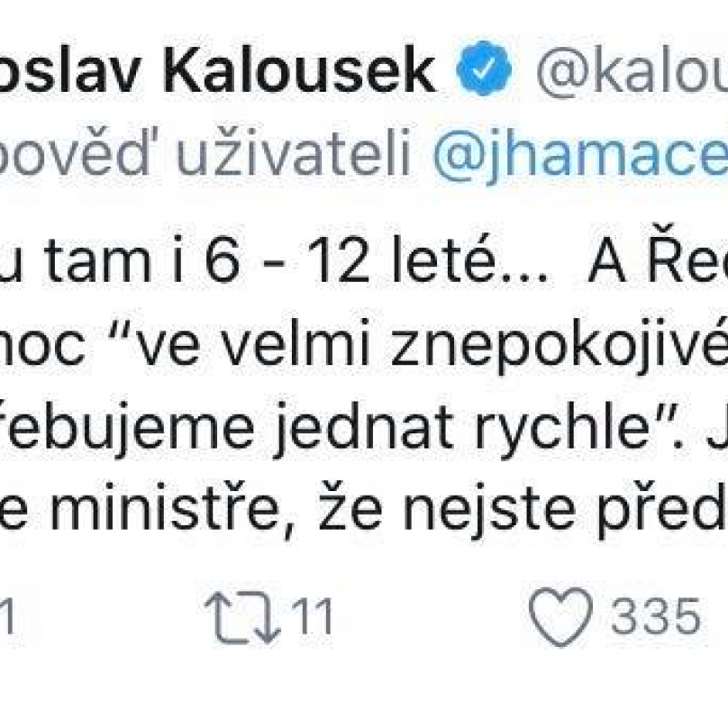Screen dimensions: 728x728
Task: Click the blue verified badge beside Kalousek
Action: (483, 68)
